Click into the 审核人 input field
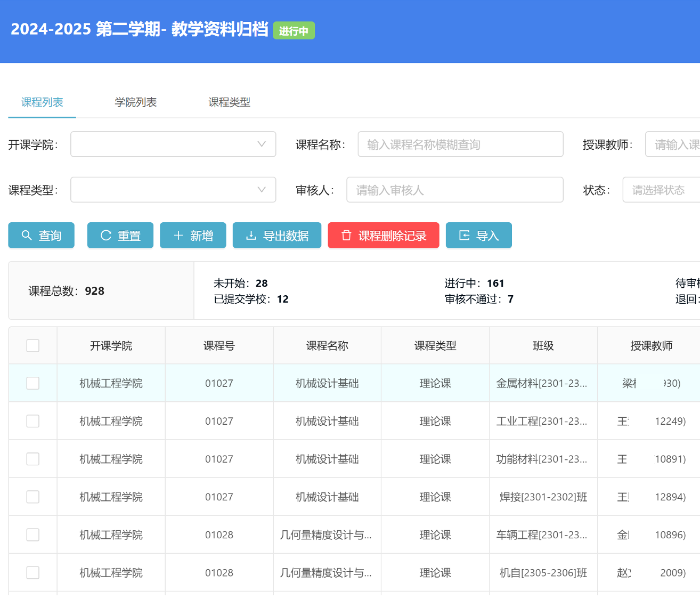The width and height of the screenshot is (700, 599). pyautogui.click(x=454, y=190)
